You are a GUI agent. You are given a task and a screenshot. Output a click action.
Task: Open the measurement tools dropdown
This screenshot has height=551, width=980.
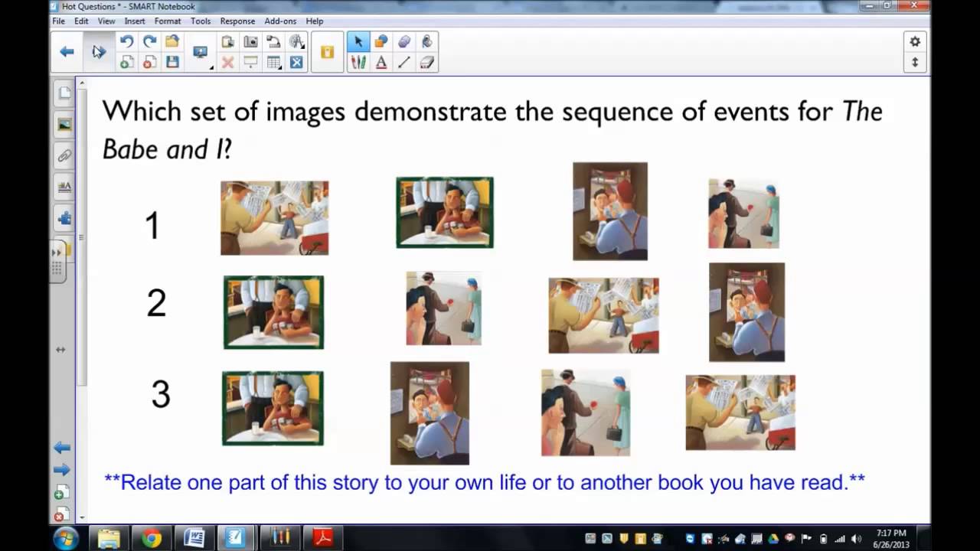tap(296, 42)
